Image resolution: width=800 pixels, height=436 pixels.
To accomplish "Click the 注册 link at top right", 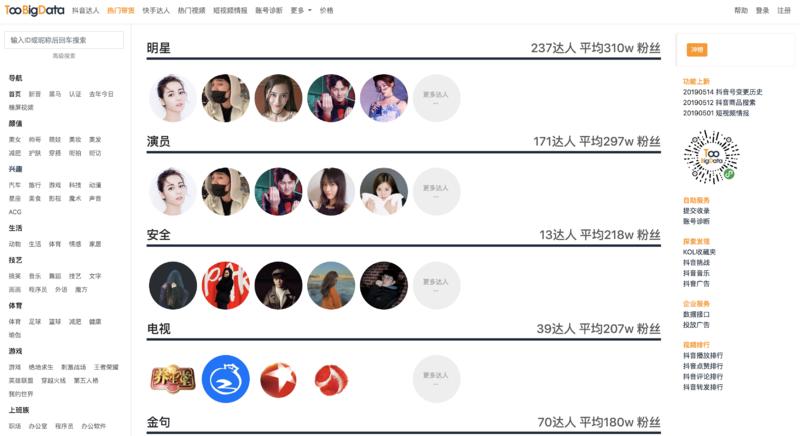I will pyautogui.click(x=784, y=10).
